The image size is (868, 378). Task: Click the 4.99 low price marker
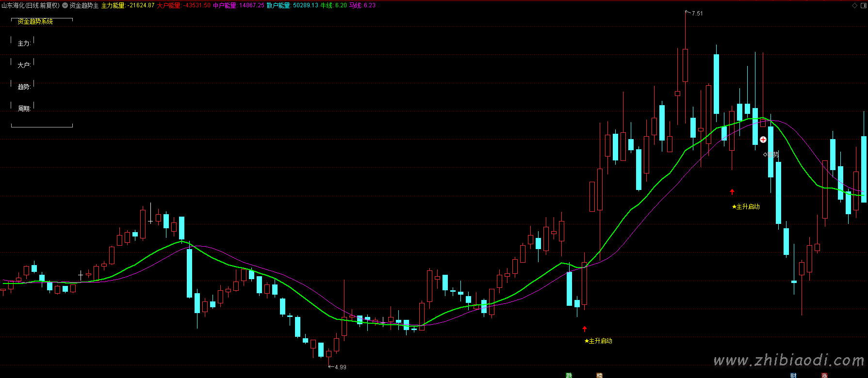[x=340, y=367]
